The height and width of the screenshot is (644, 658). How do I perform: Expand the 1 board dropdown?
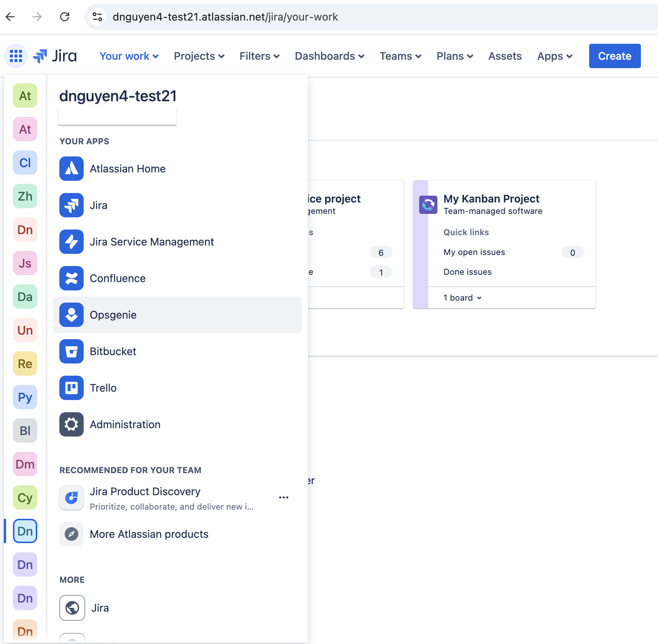click(x=463, y=298)
